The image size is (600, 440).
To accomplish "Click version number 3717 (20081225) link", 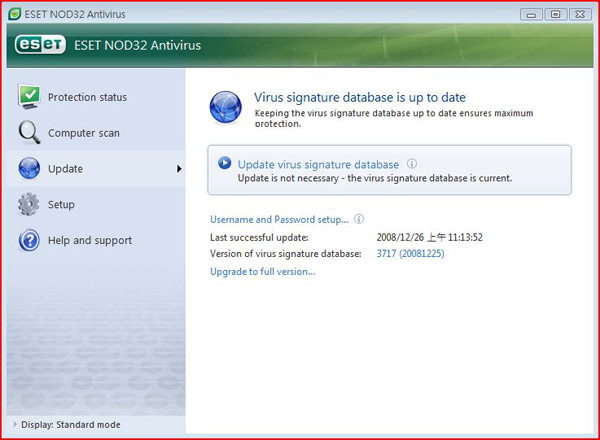I will 410,254.
